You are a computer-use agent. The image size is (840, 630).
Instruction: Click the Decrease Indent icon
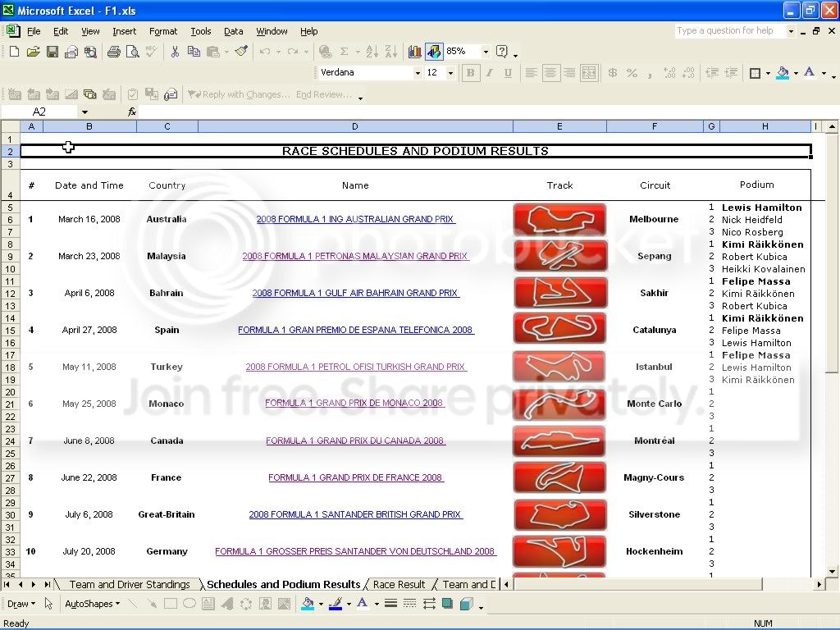tap(712, 73)
